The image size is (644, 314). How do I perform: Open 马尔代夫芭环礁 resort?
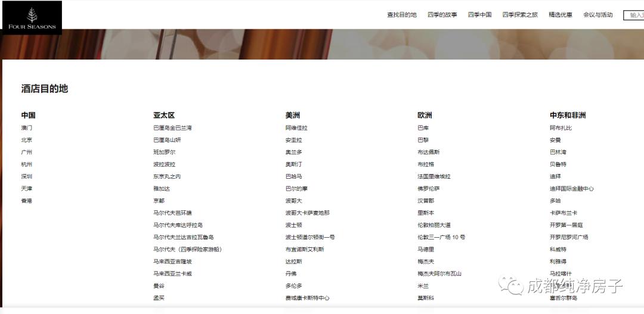[172, 213]
